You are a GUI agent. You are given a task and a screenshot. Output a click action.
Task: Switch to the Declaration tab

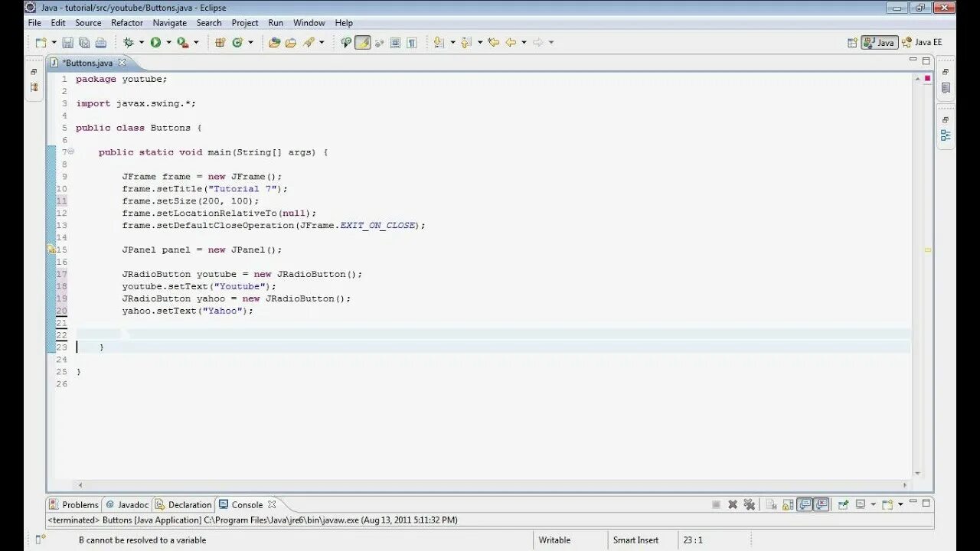tap(183, 504)
